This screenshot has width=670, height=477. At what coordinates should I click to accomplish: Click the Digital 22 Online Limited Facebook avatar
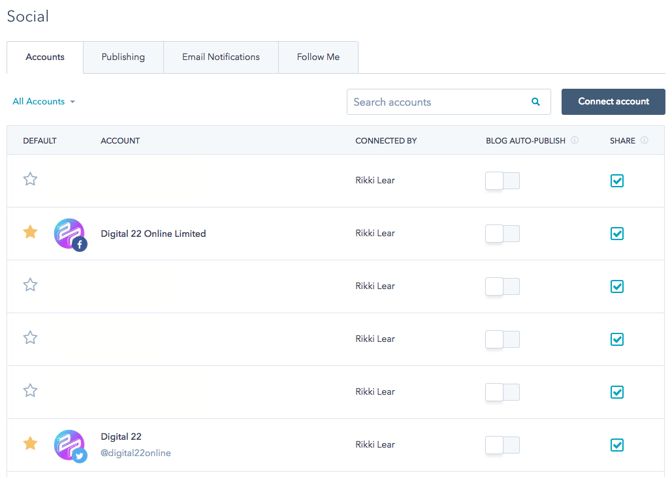click(x=69, y=234)
